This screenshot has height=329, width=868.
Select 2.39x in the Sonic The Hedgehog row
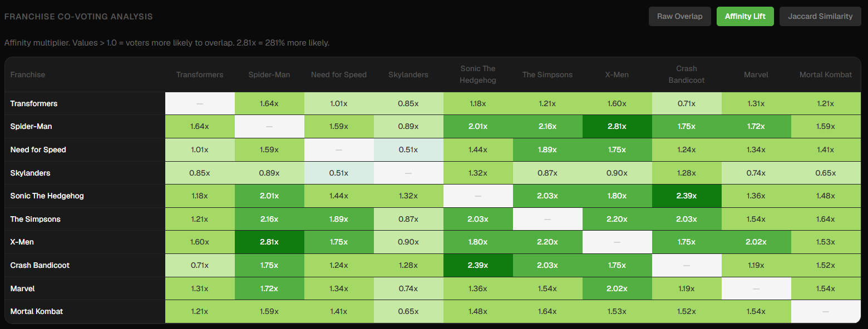coord(687,196)
